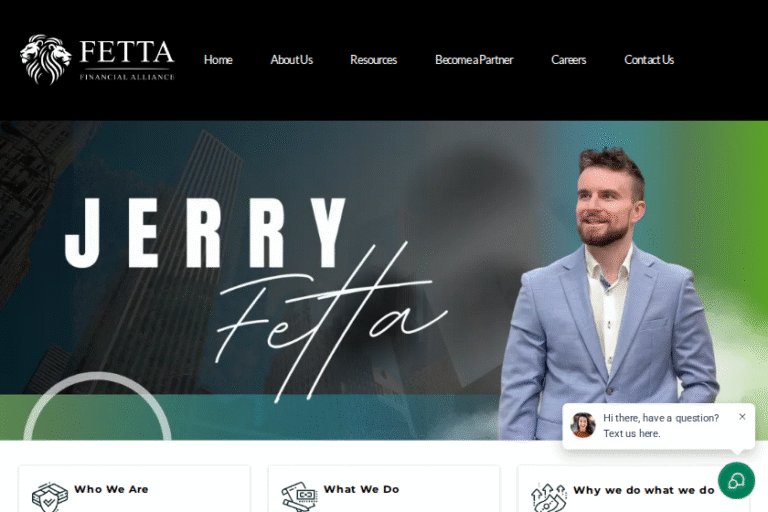The height and width of the screenshot is (512, 768).
Task: Open the About Us menu item
Action: 291,60
